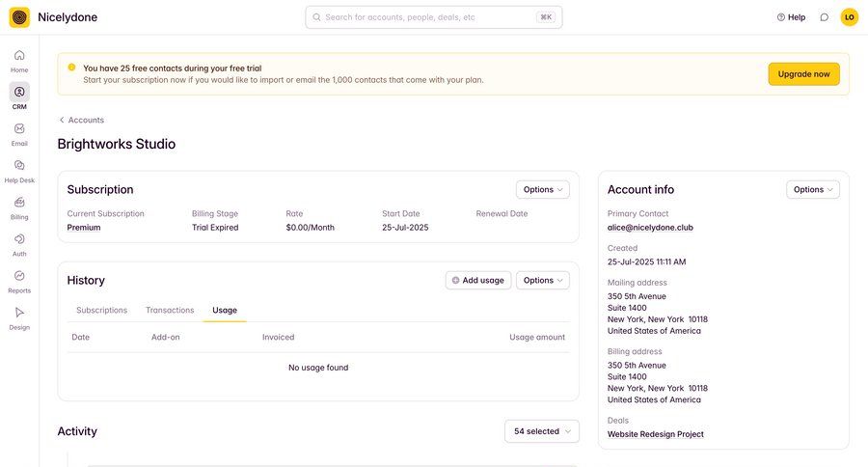The image size is (868, 467).
Task: Click the Date column header
Action: tap(80, 337)
